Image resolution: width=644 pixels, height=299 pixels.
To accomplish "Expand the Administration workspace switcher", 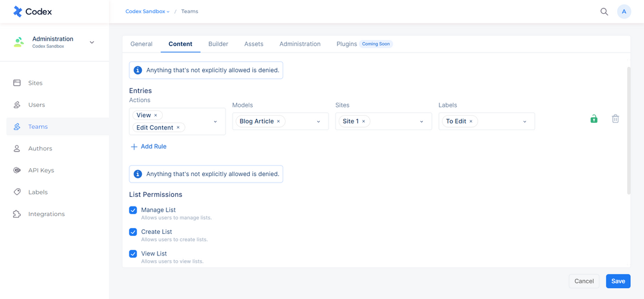I will tap(92, 42).
